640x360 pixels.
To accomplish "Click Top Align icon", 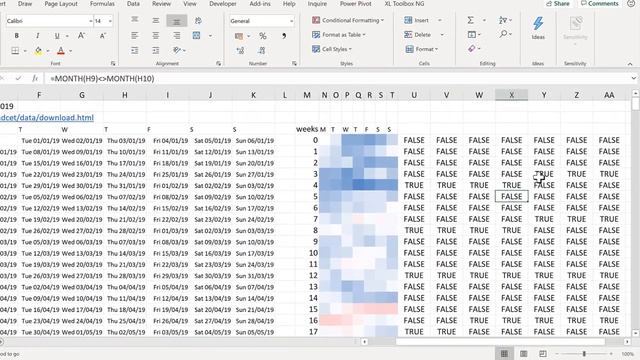I will [x=135, y=20].
